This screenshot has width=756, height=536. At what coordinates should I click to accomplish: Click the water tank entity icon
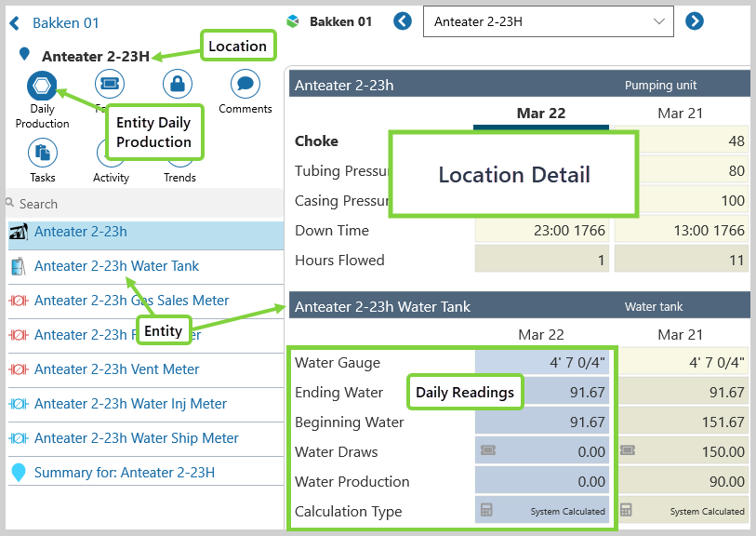pyautogui.click(x=19, y=266)
